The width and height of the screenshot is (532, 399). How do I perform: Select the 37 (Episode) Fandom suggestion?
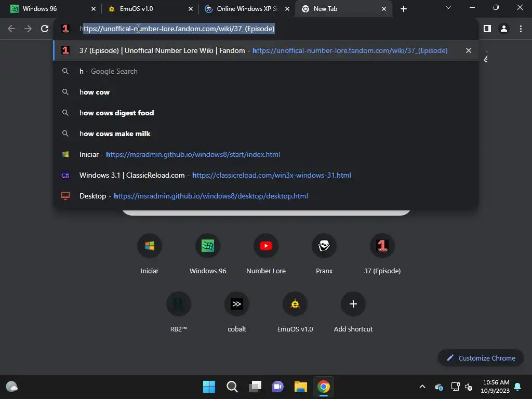click(x=266, y=50)
